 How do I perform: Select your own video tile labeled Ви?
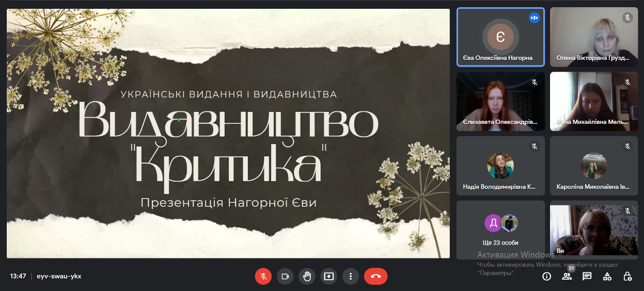tap(594, 230)
